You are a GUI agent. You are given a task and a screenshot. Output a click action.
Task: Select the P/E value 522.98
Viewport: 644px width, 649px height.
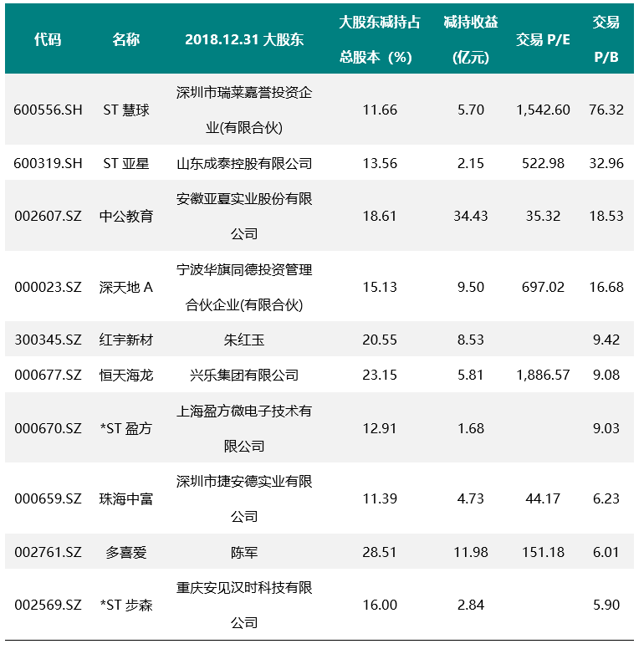coord(543,163)
